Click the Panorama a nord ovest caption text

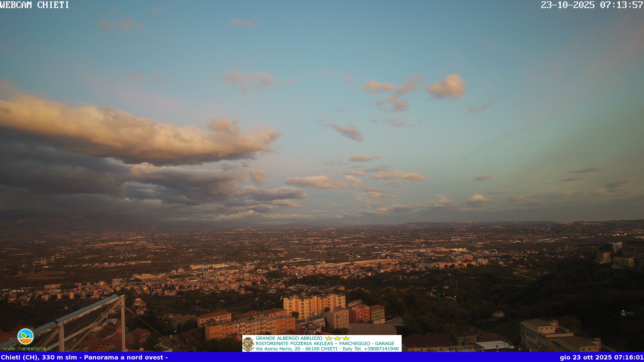tap(123, 357)
